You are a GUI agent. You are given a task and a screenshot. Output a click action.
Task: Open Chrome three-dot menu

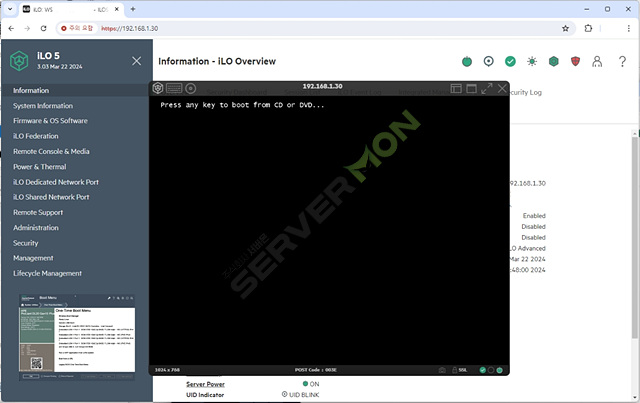[629, 28]
